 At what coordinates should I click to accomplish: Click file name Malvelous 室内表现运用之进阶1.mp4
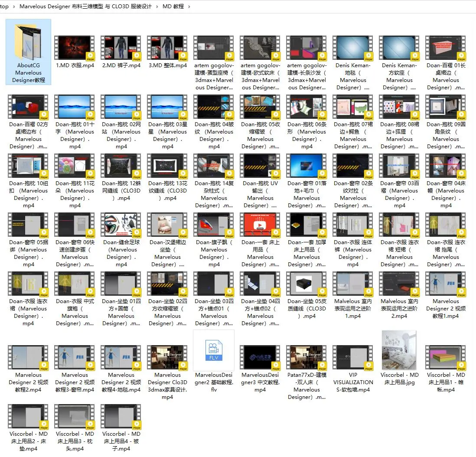point(353,309)
